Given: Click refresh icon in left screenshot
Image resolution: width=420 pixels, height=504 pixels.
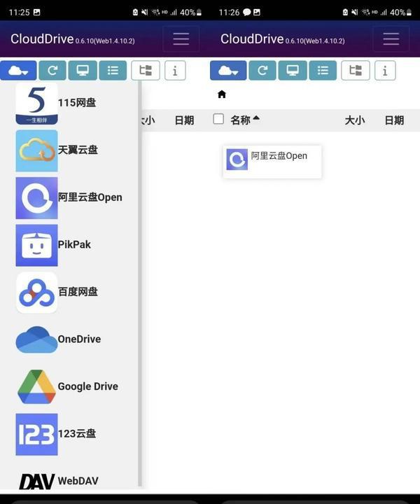Looking at the screenshot, I should point(52,71).
